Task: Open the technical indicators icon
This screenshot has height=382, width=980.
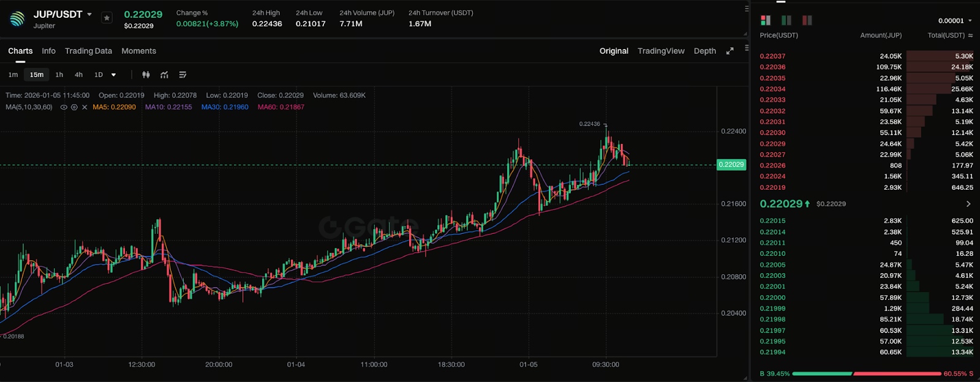Action: coord(164,75)
